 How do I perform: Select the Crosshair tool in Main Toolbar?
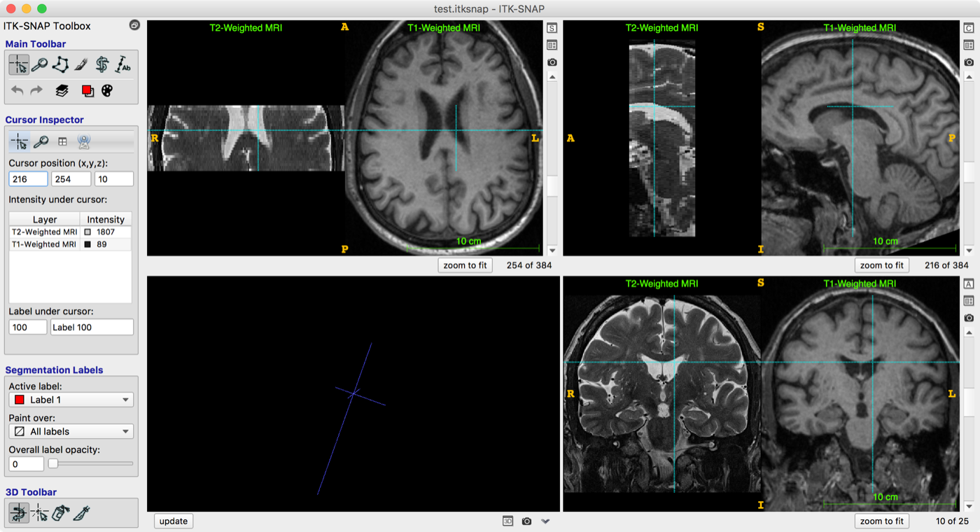point(19,65)
